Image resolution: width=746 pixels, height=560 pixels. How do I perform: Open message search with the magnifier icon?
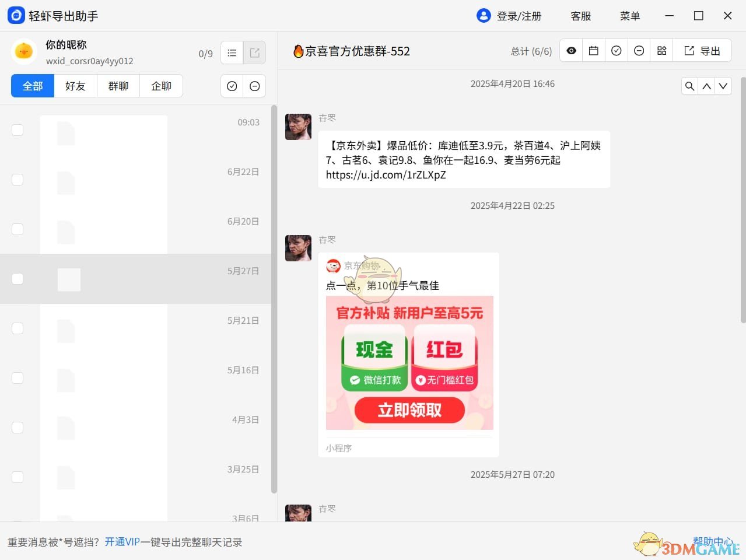coord(689,86)
